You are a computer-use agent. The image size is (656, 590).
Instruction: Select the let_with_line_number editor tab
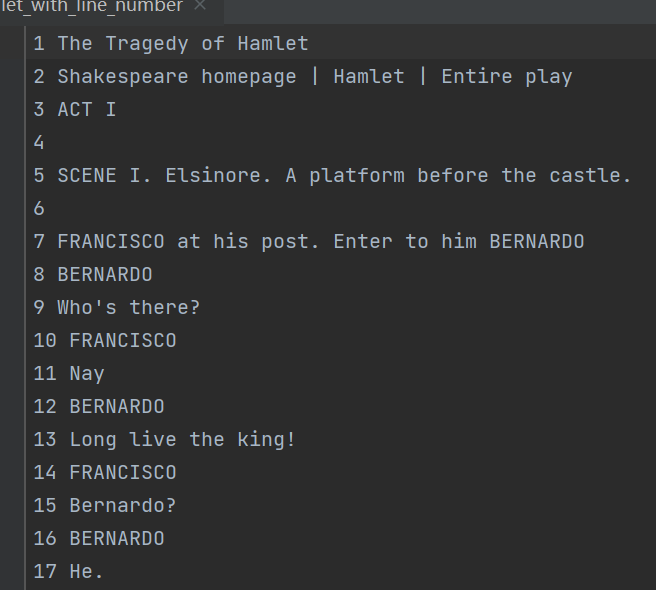pyautogui.click(x=92, y=7)
